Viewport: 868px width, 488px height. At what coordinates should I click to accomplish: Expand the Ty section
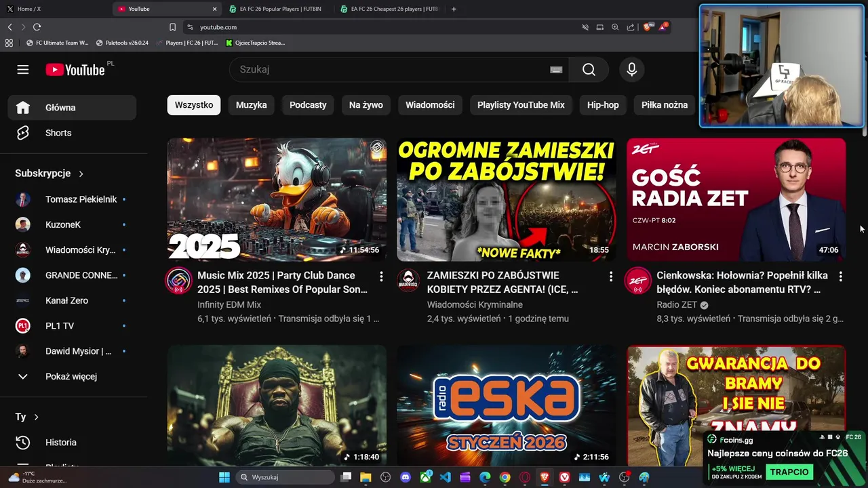click(x=27, y=417)
